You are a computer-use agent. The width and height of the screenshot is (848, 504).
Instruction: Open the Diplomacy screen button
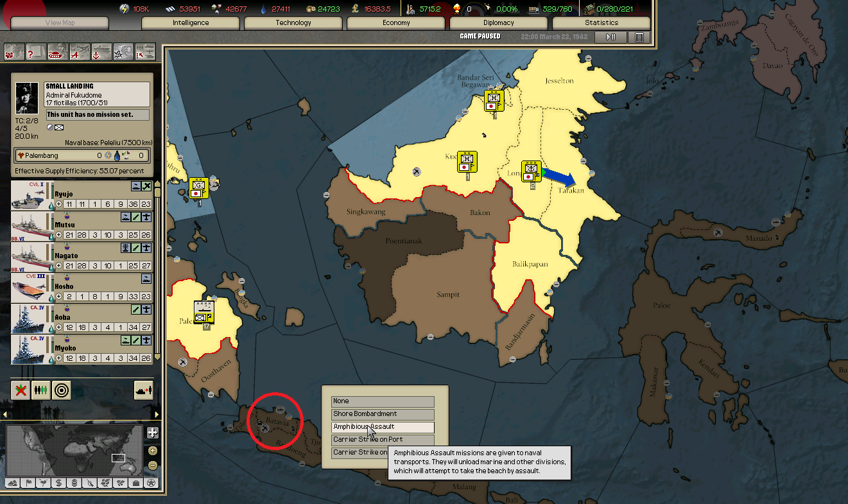click(x=499, y=23)
